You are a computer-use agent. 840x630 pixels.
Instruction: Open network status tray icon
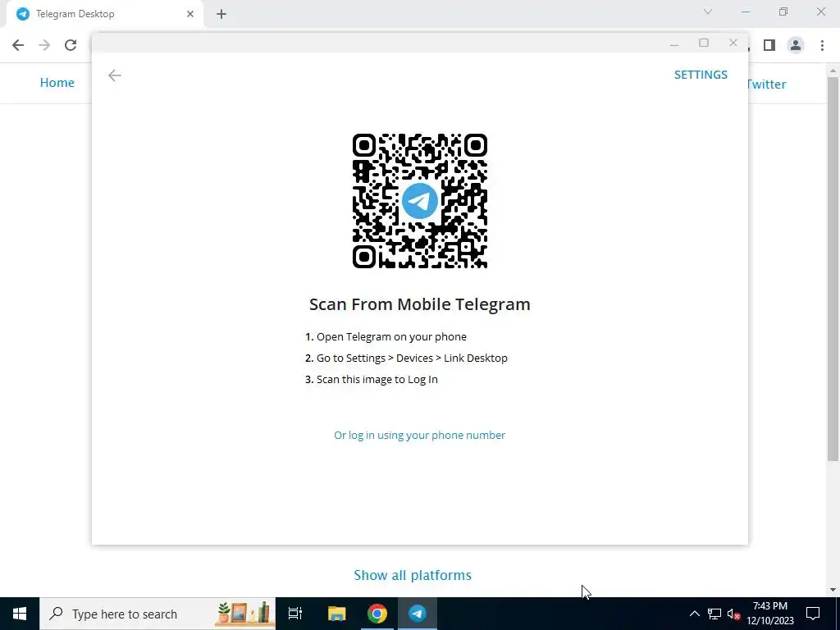coord(714,614)
